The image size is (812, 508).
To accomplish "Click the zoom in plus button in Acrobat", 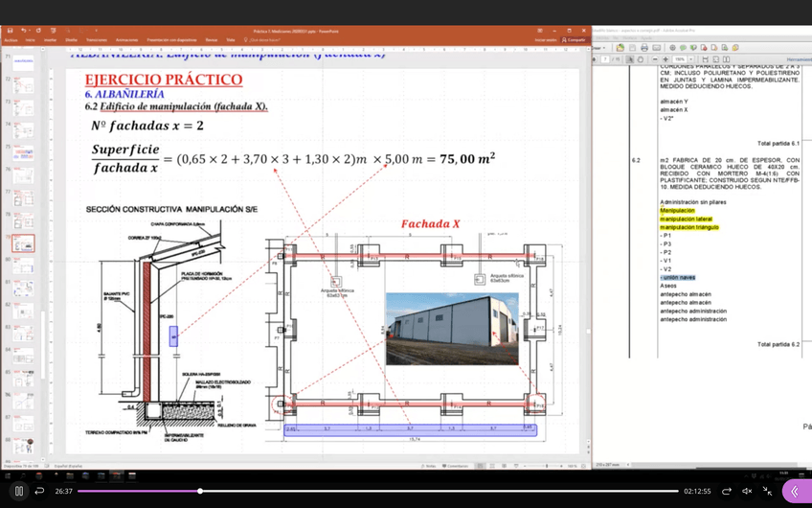I will tap(664, 59).
